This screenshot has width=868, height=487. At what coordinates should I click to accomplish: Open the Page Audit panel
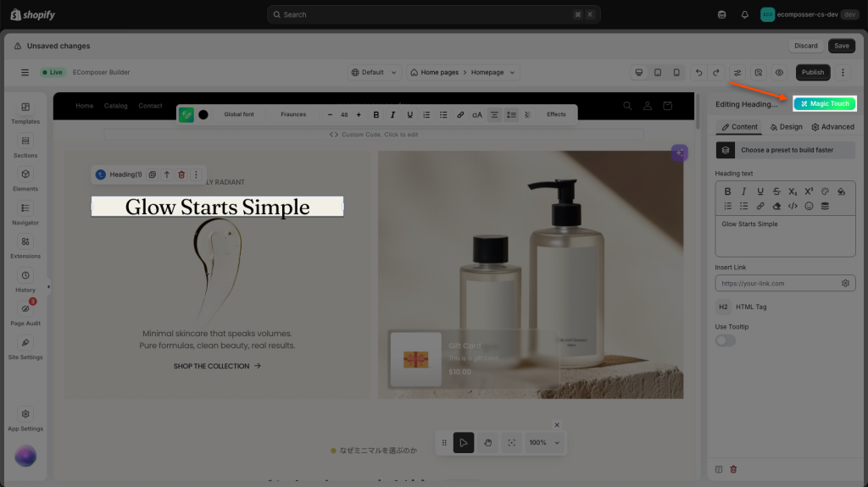click(x=25, y=314)
